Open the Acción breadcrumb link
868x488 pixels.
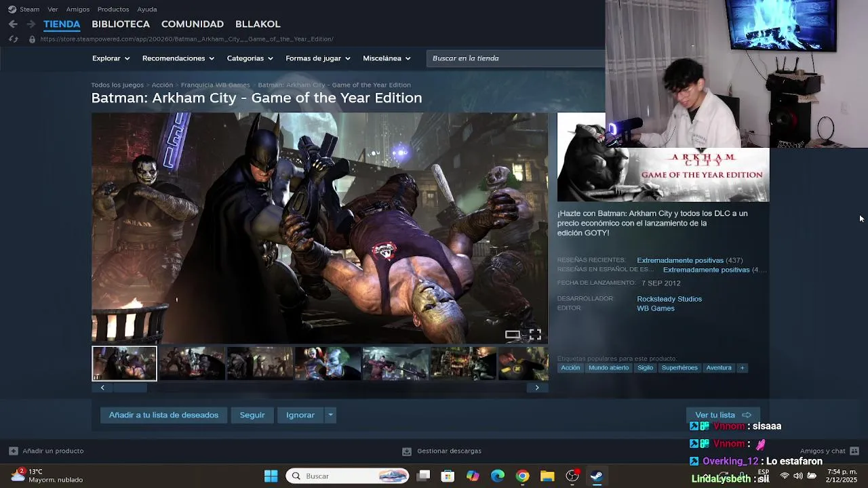coord(162,85)
